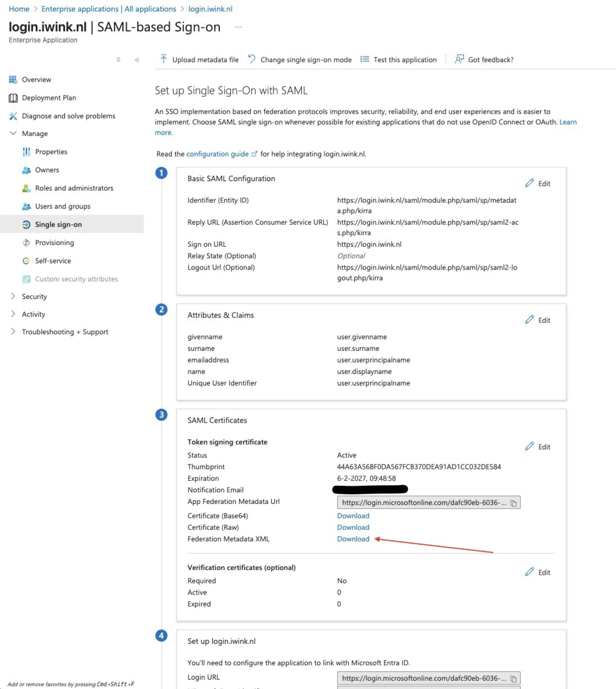Click Change single sign-on mode icon

[x=252, y=59]
